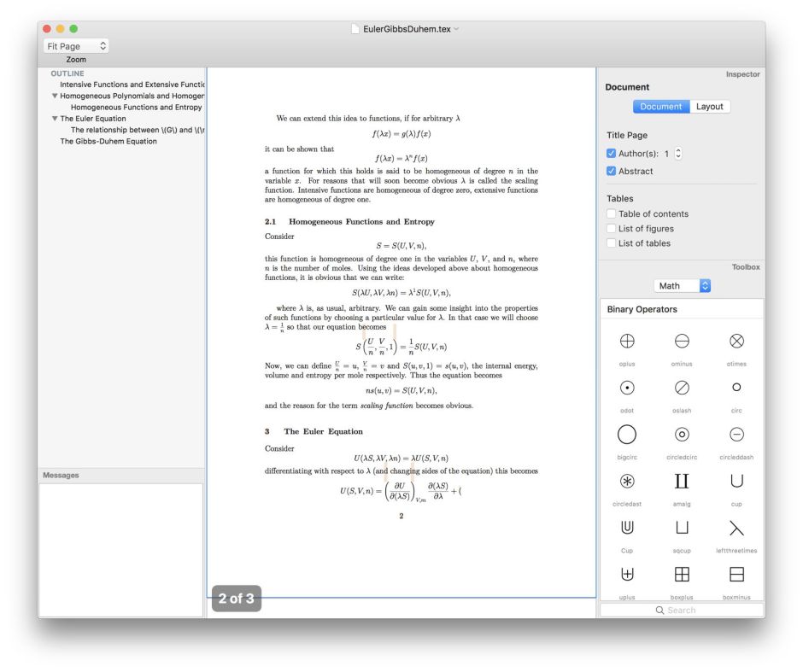The width and height of the screenshot is (803, 672).
Task: Insert the otimes operator symbol
Action: click(x=736, y=341)
